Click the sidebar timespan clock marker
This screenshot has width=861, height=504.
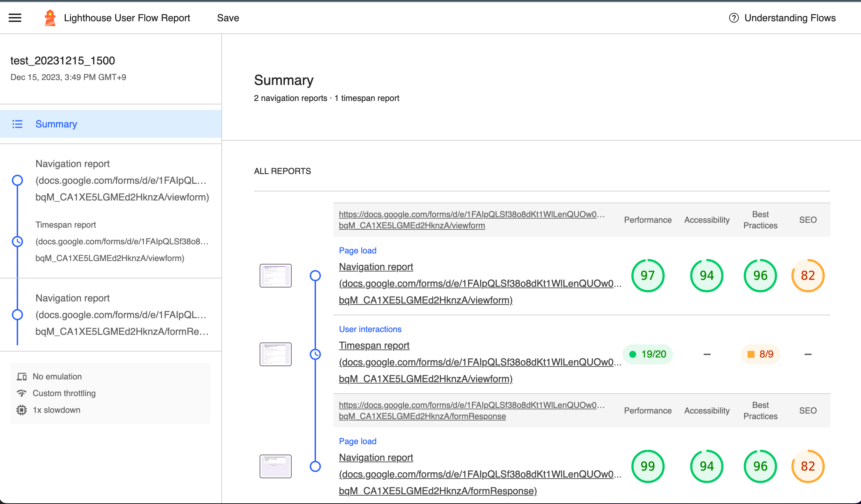(x=17, y=241)
